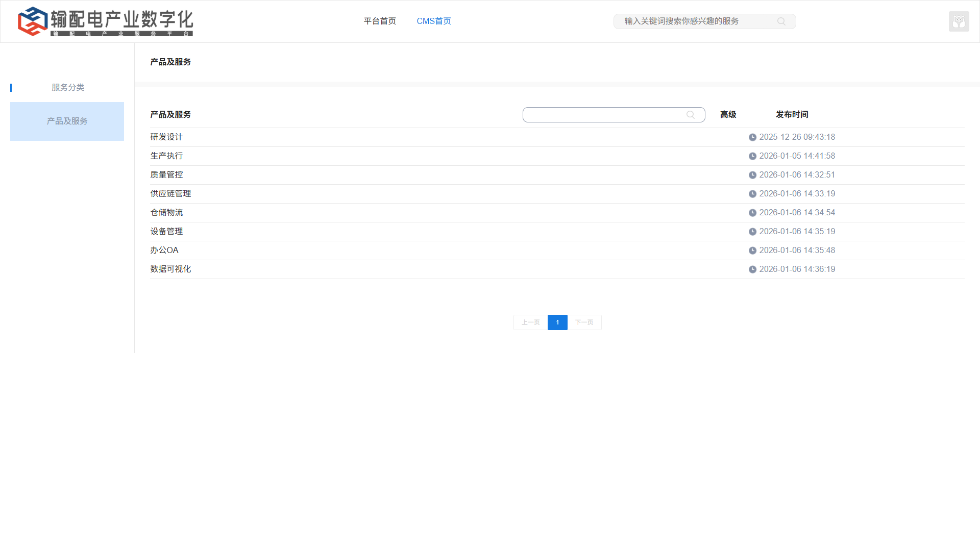The height and width of the screenshot is (551, 980).
Task: Select 产品及服务 category in the sidebar
Action: coord(67,121)
